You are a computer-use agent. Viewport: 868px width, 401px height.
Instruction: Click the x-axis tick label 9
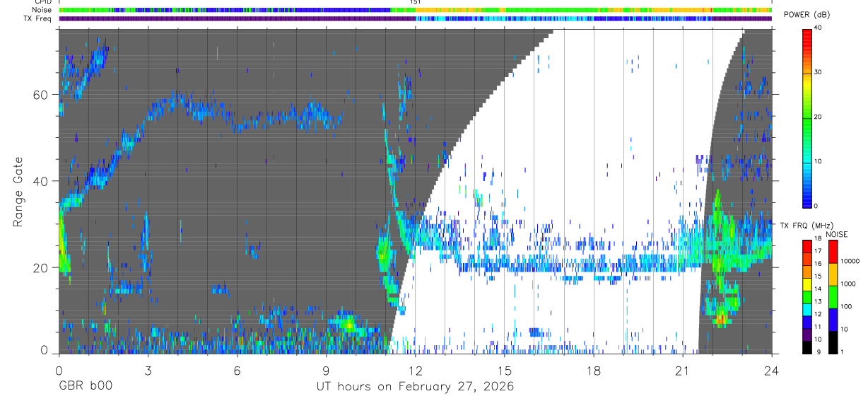click(x=326, y=370)
